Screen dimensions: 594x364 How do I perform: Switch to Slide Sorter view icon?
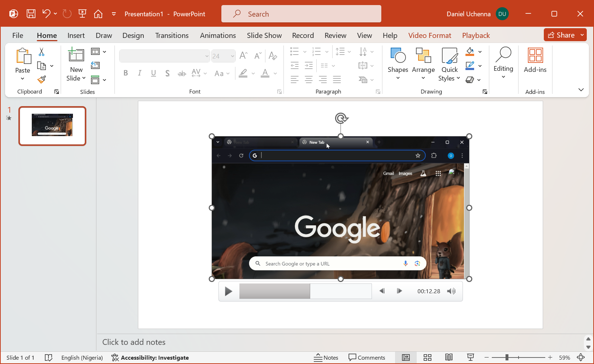tap(428, 357)
